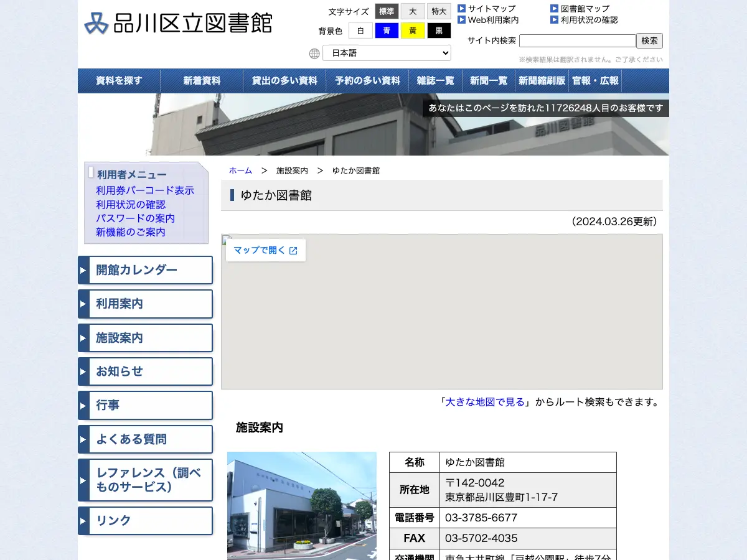Click the arrow marker on リンク button
The image size is (747, 560).
83,521
